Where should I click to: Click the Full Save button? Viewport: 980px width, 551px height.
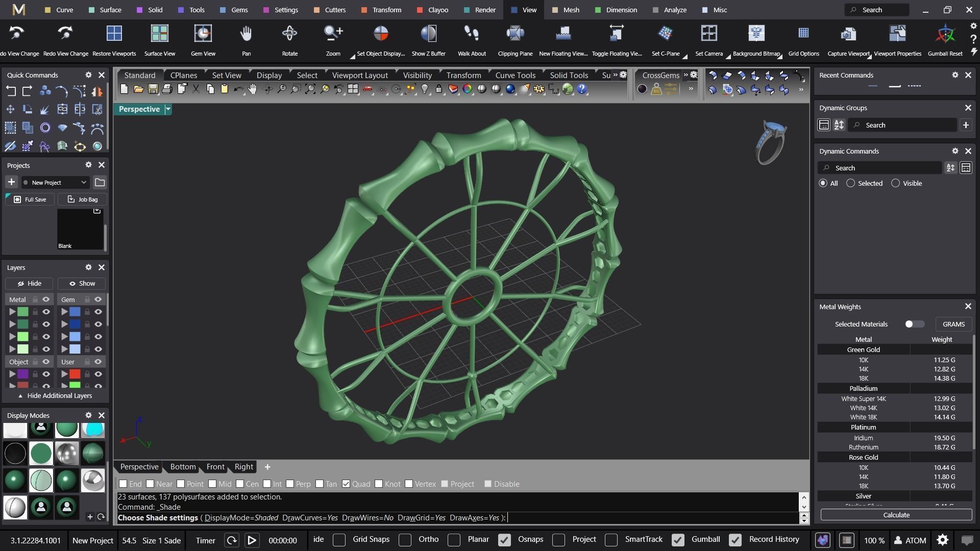[30, 199]
